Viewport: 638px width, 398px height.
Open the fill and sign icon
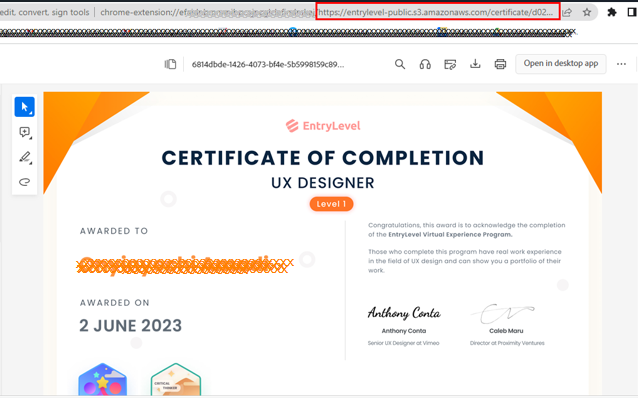[x=450, y=64]
